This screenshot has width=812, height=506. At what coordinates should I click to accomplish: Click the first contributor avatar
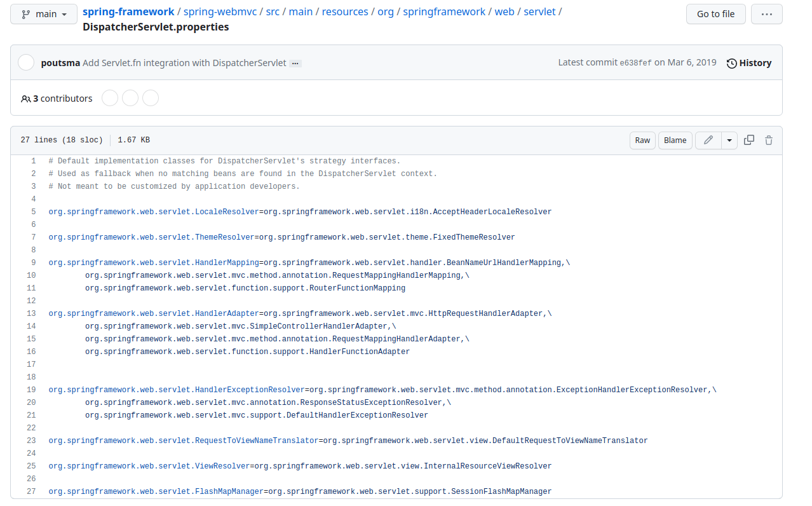coord(109,98)
